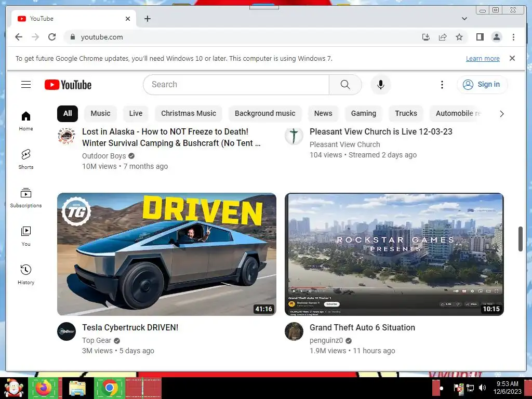Open History in sidebar

[26, 274]
